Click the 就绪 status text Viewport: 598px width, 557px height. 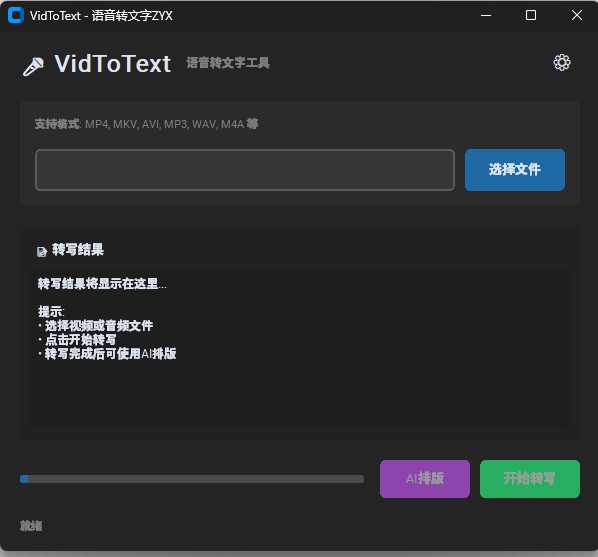click(31, 526)
